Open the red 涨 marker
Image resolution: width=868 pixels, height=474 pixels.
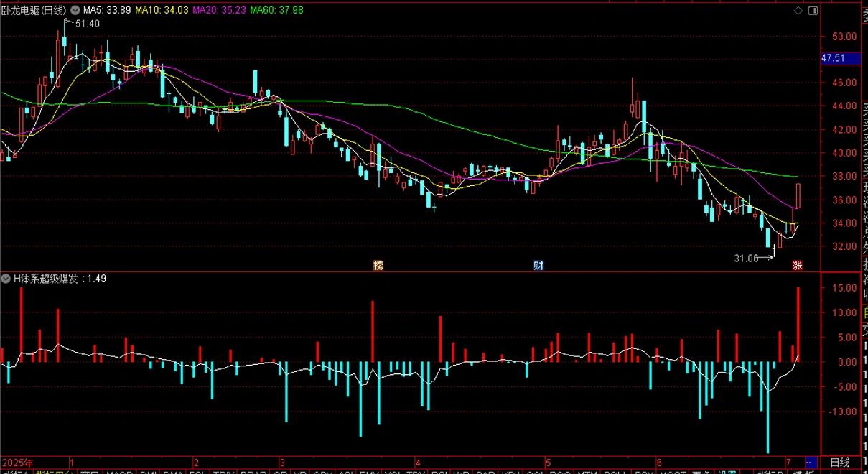click(797, 265)
